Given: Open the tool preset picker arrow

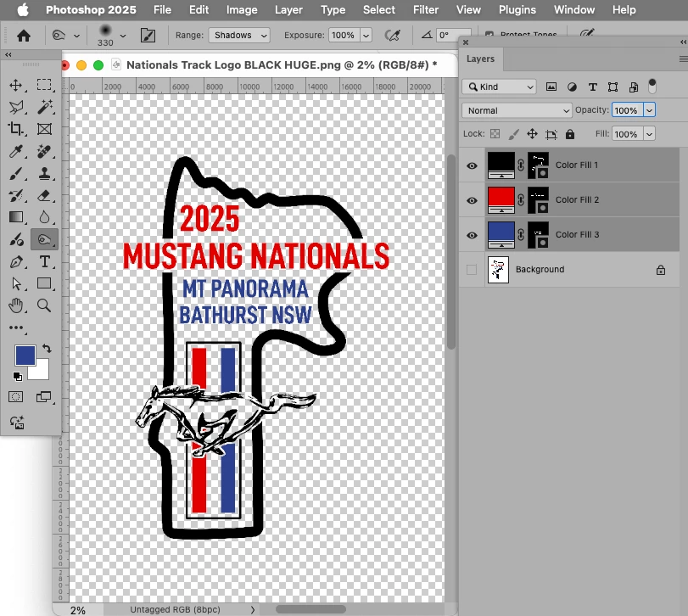Looking at the screenshot, I should (77, 36).
